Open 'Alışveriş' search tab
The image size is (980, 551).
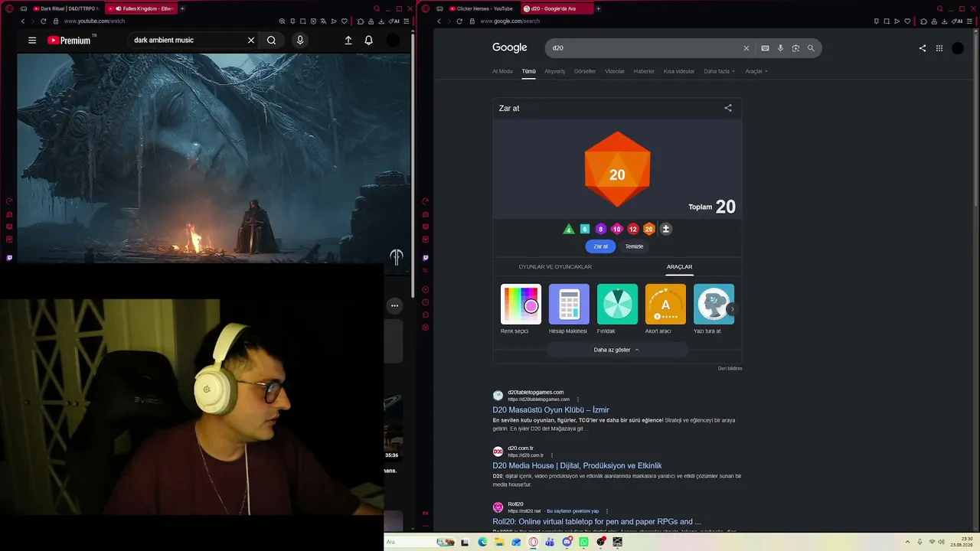(554, 71)
